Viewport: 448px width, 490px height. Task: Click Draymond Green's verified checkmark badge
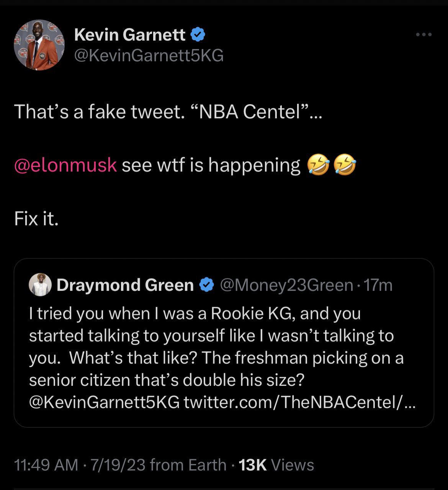[x=207, y=285]
